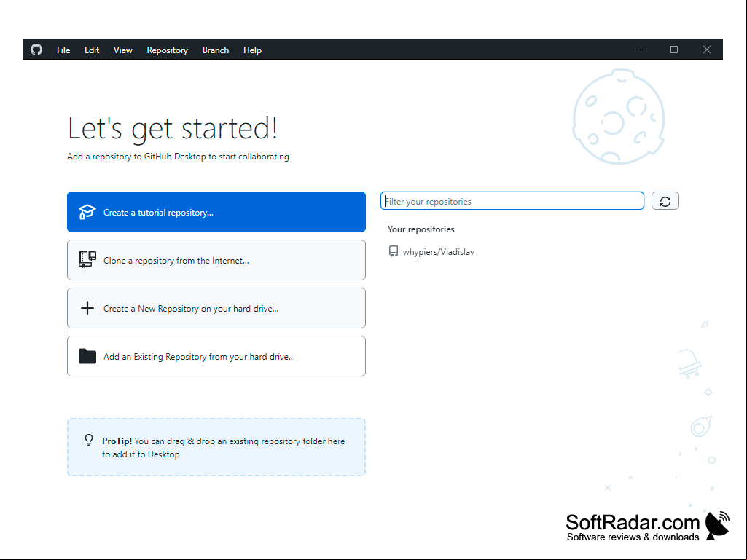Minimize the GitHub Desktop window

click(641, 50)
